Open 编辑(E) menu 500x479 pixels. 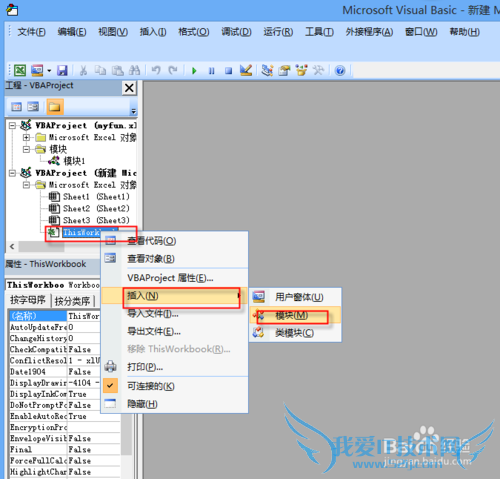[72, 32]
